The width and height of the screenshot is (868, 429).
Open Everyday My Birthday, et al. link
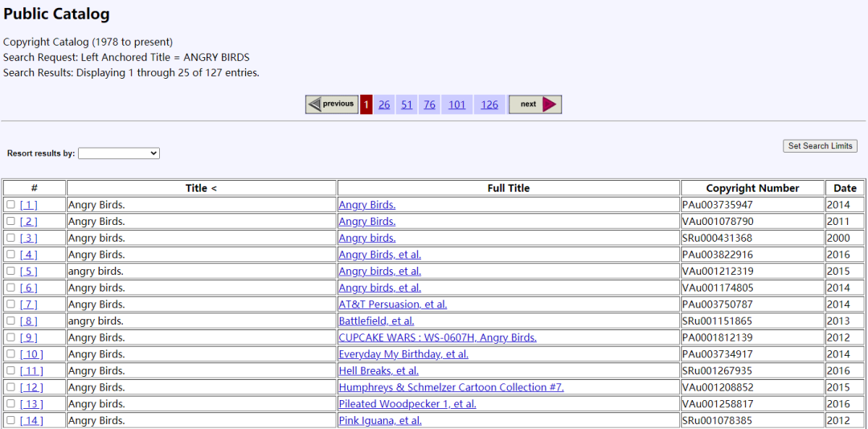[403, 354]
